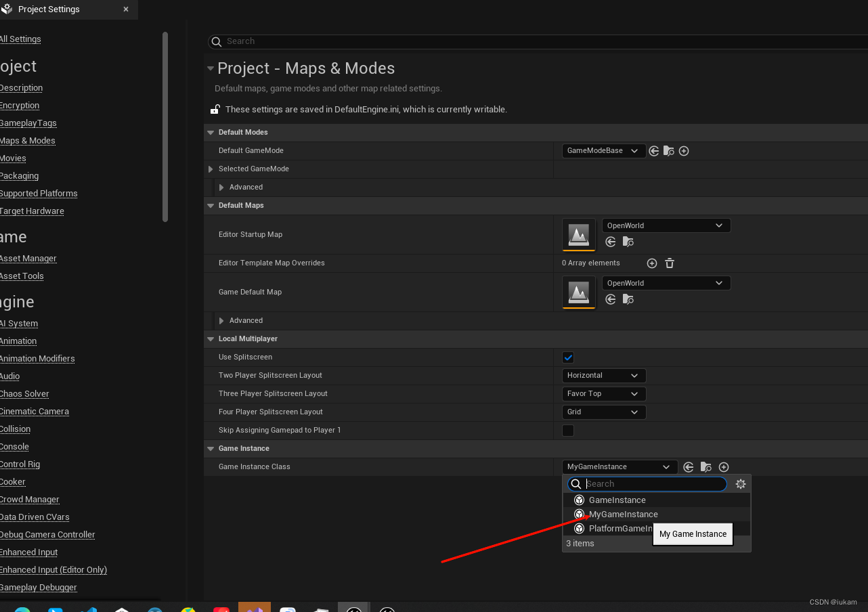868x612 pixels.
Task: Open Packaging settings page
Action: point(19,176)
